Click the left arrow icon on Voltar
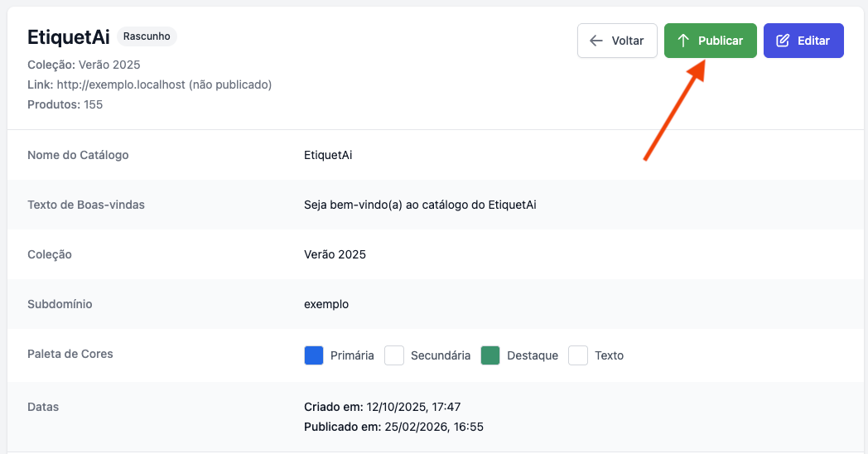The image size is (868, 454). click(596, 41)
